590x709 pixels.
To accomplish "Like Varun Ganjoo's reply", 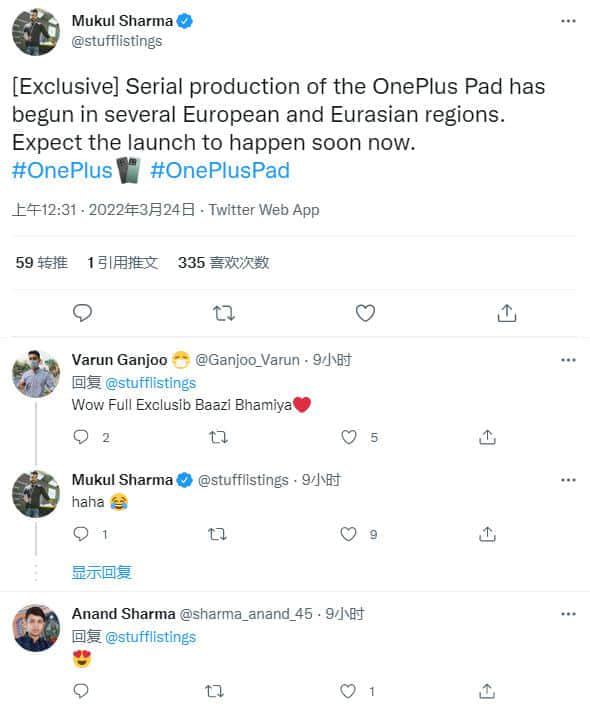I will (349, 437).
